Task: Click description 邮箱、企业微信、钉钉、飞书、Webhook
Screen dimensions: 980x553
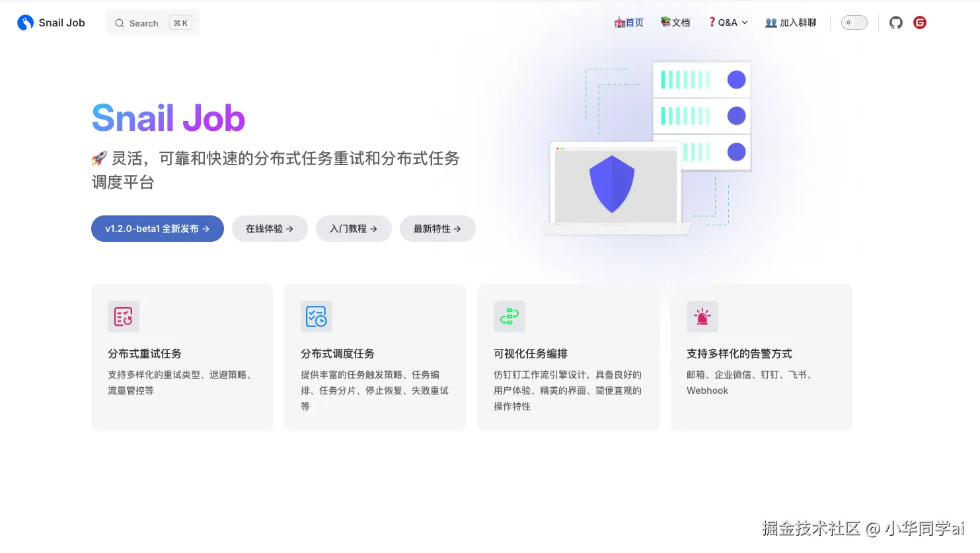Action: click(749, 383)
